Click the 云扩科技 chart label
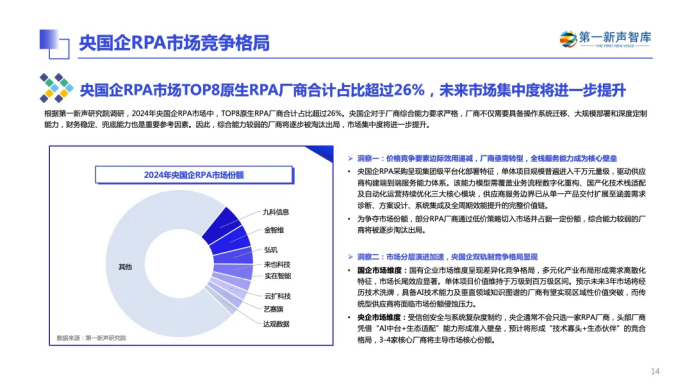 click(x=277, y=296)
